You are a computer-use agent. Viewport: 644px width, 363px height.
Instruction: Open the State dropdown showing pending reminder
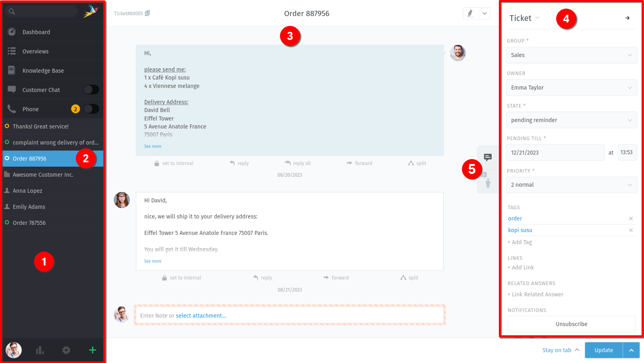(x=572, y=120)
